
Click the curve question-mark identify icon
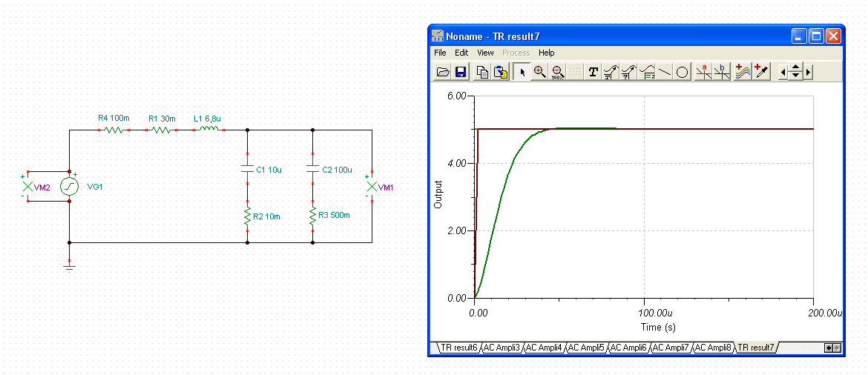coord(629,72)
